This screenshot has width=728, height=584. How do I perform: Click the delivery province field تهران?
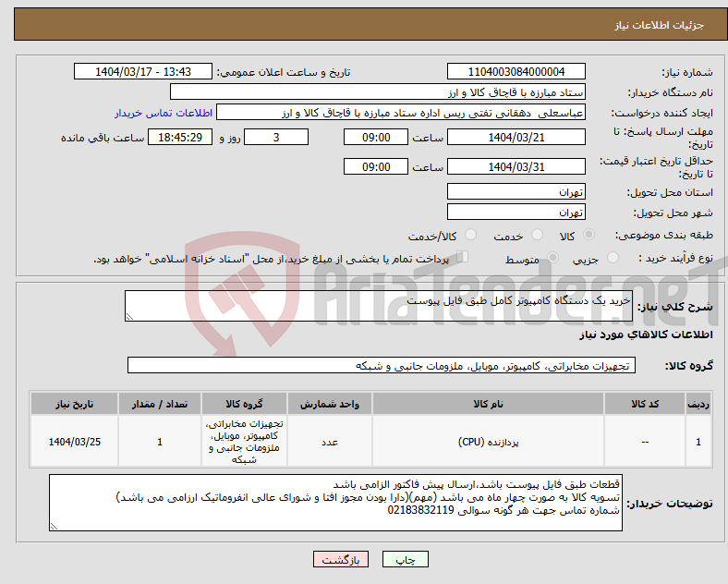(x=516, y=191)
